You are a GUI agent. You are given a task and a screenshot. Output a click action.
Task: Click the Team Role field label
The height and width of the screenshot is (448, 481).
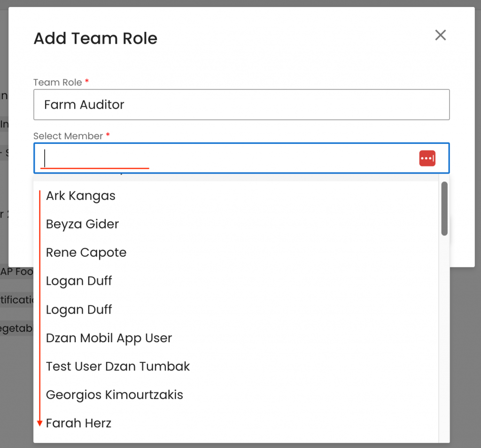[x=58, y=82]
